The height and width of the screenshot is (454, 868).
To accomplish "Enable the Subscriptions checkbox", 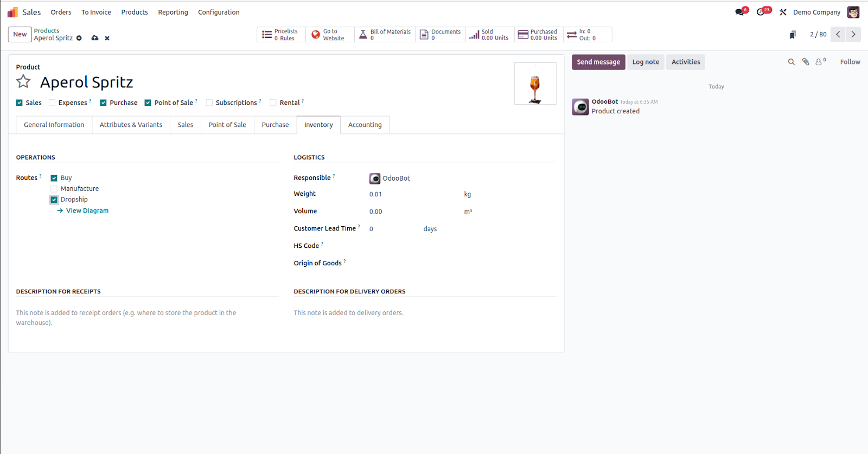I will pyautogui.click(x=209, y=103).
